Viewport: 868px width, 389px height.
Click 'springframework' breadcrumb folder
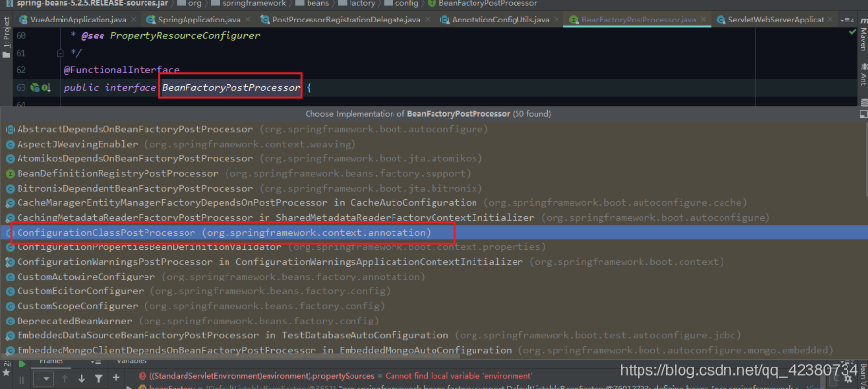[250, 3]
